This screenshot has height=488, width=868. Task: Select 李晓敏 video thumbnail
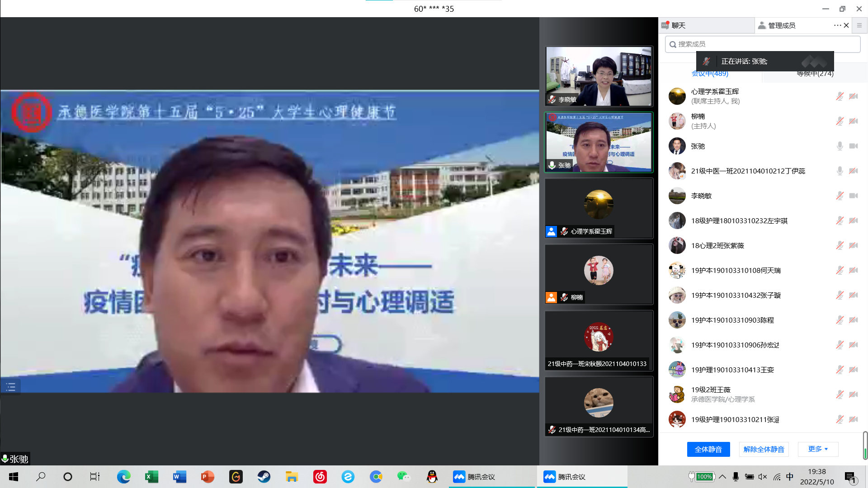[x=599, y=76]
